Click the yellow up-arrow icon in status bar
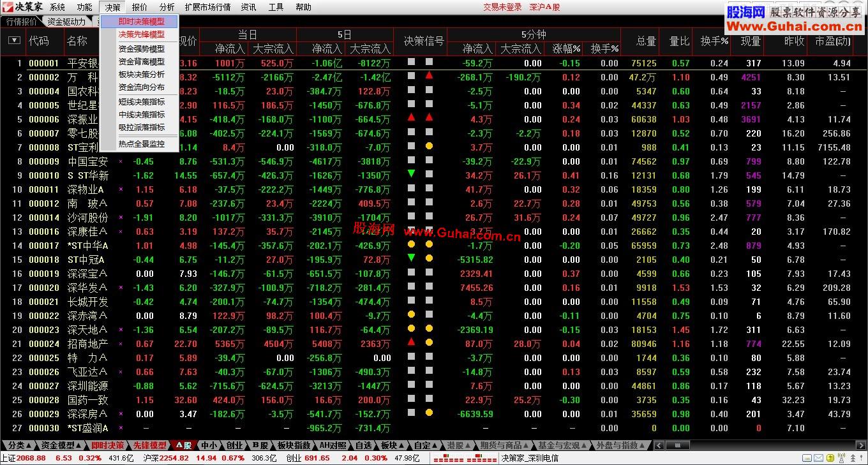Image resolution: width=868 pixels, height=465 pixels. [830, 458]
